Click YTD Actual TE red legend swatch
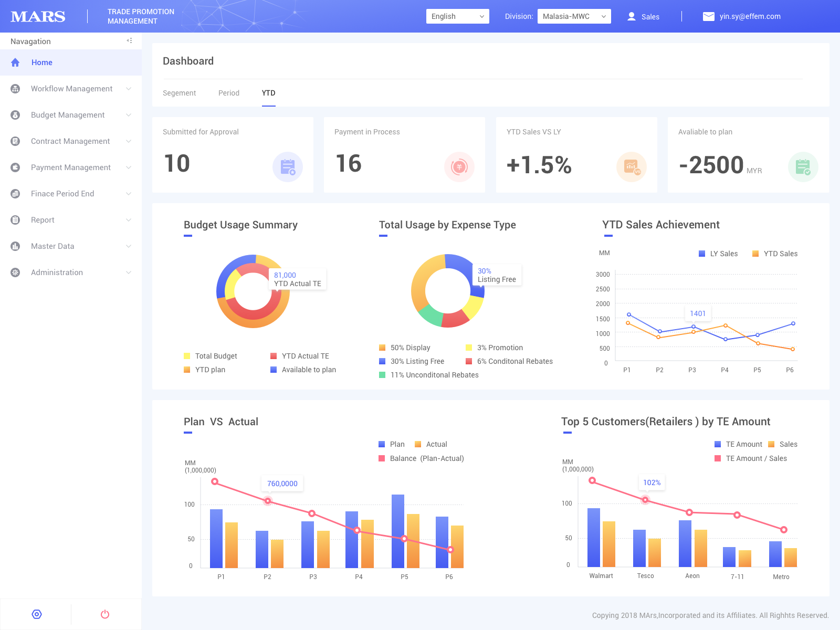 point(274,356)
